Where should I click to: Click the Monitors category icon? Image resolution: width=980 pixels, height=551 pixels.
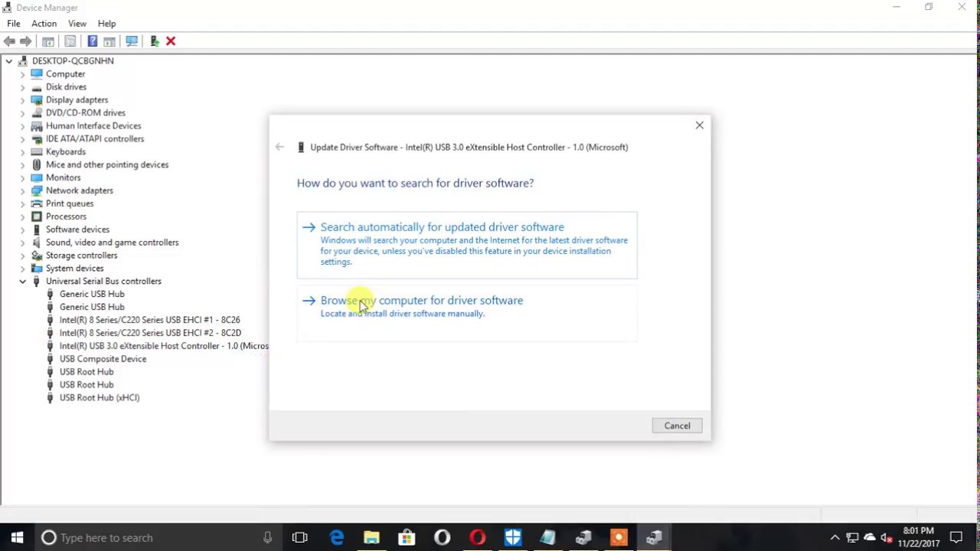click(37, 178)
